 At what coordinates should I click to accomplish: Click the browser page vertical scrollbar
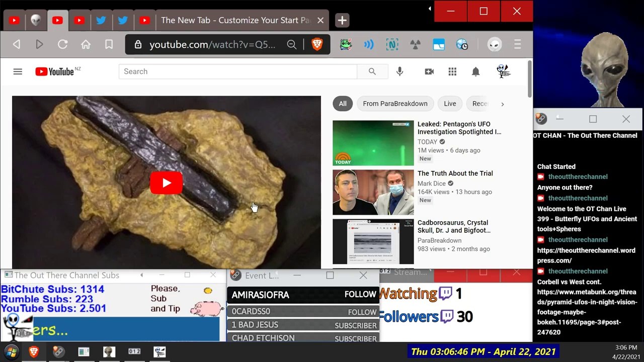coord(530,79)
